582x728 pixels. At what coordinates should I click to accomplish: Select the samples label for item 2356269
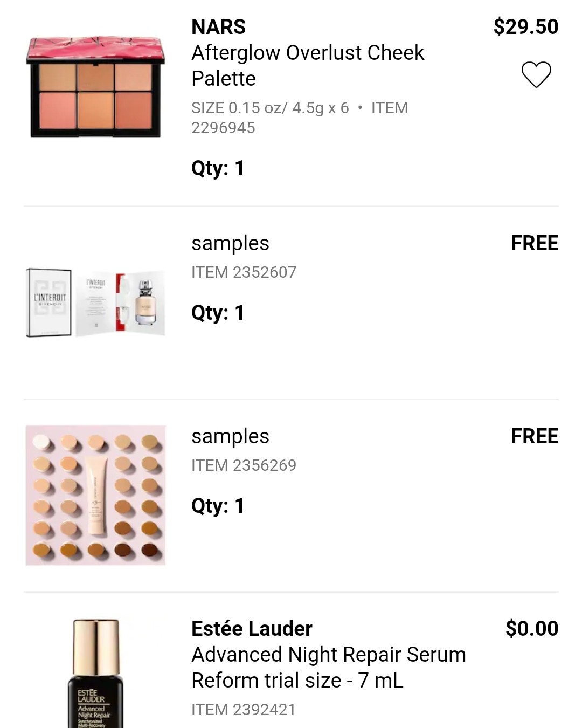coord(230,436)
